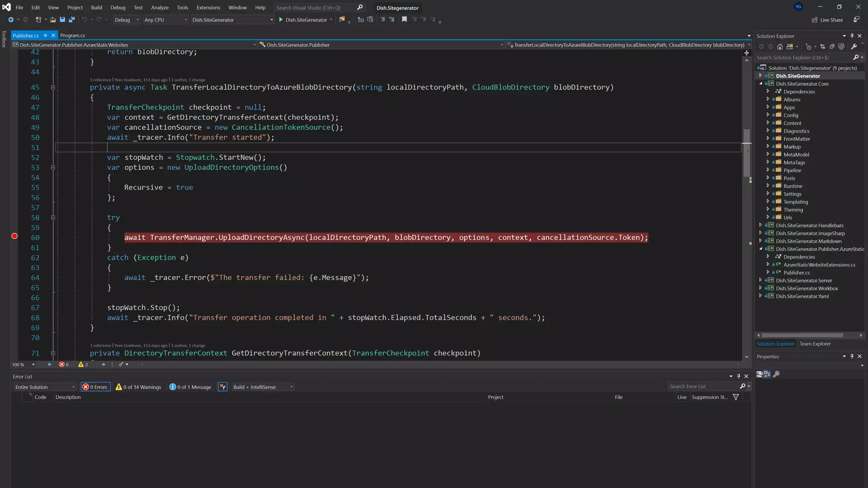Screen dimensions: 868x488
Task: Click the Sync with Active Document icon
Action: (x=822, y=47)
